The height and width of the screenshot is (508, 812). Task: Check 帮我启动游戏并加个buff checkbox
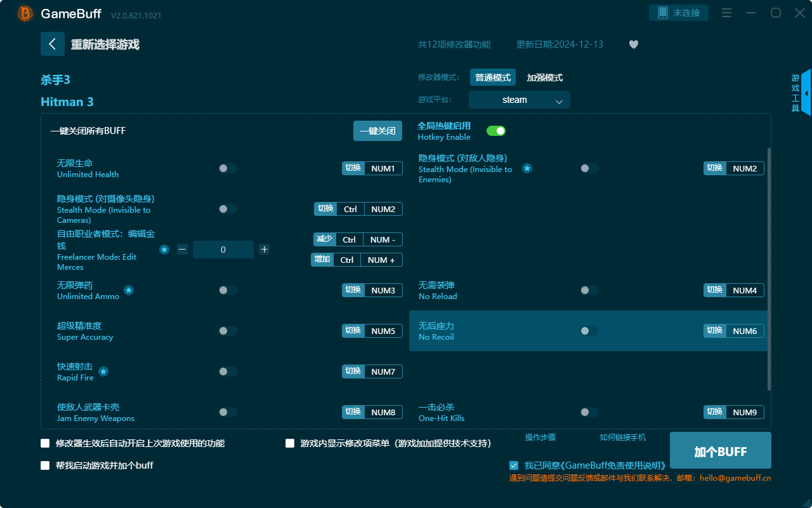coord(45,465)
